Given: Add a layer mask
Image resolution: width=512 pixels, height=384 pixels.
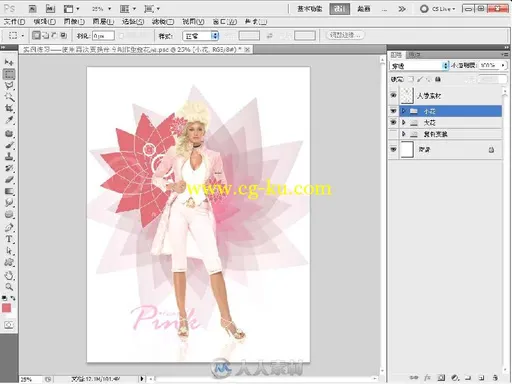Looking at the screenshot, I should pos(441,378).
